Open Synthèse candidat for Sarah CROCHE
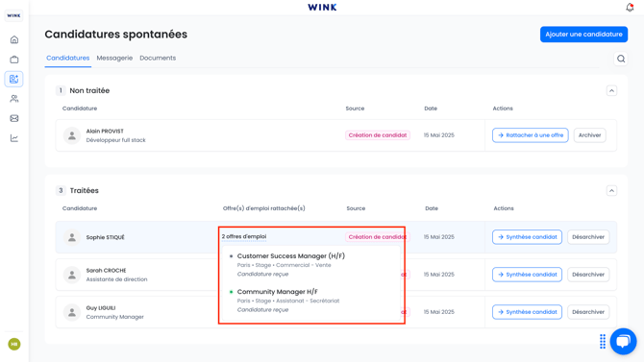 pos(527,275)
